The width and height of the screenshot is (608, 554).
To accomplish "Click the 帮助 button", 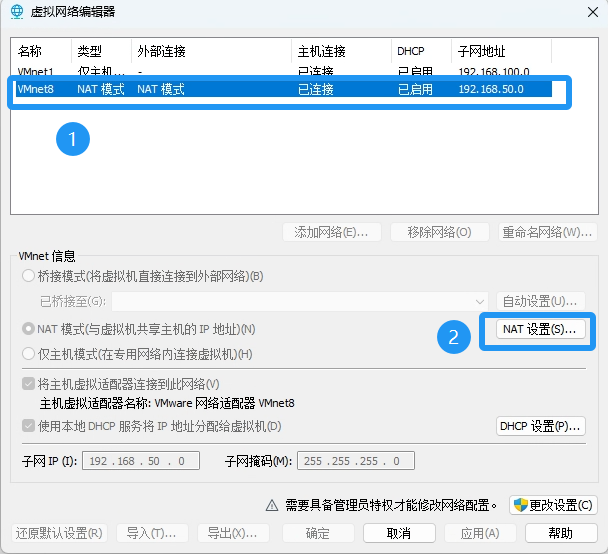I will (x=561, y=533).
